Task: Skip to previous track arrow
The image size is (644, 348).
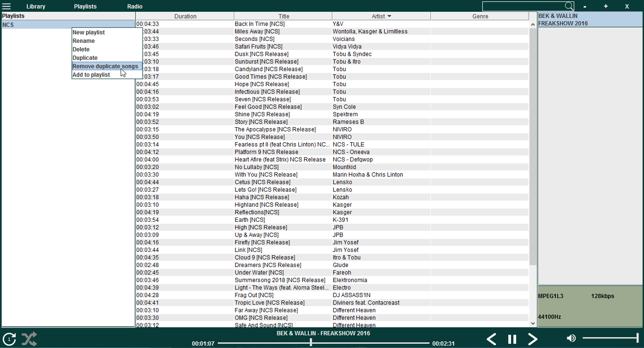Action: pos(491,339)
